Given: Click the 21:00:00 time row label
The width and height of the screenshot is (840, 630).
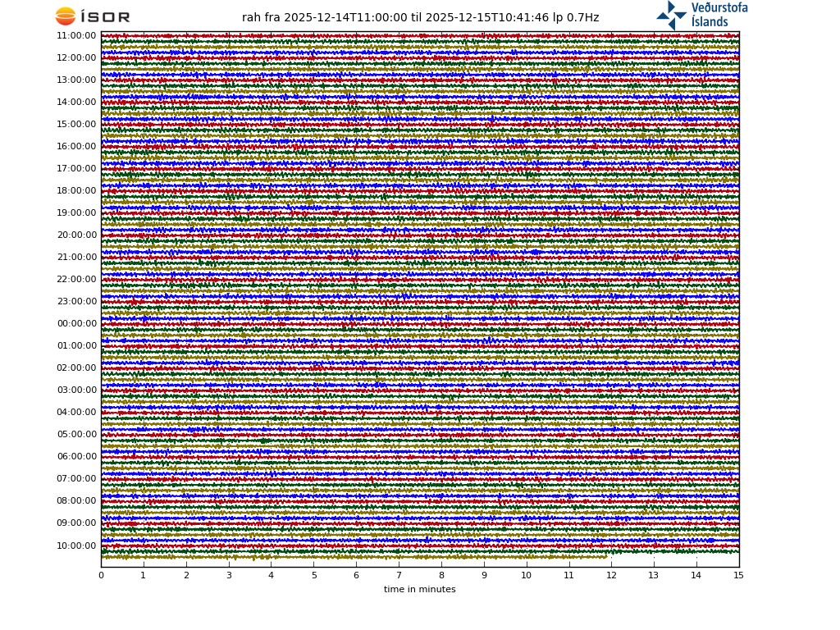Looking at the screenshot, I should click(x=76, y=258).
